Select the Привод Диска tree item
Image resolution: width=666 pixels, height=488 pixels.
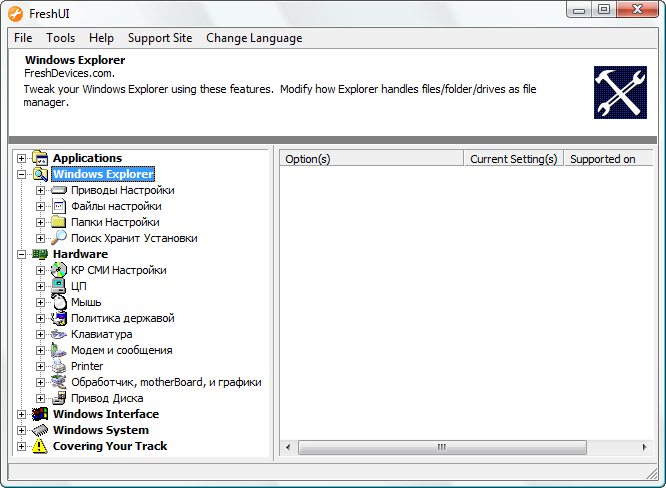pyautogui.click(x=107, y=398)
